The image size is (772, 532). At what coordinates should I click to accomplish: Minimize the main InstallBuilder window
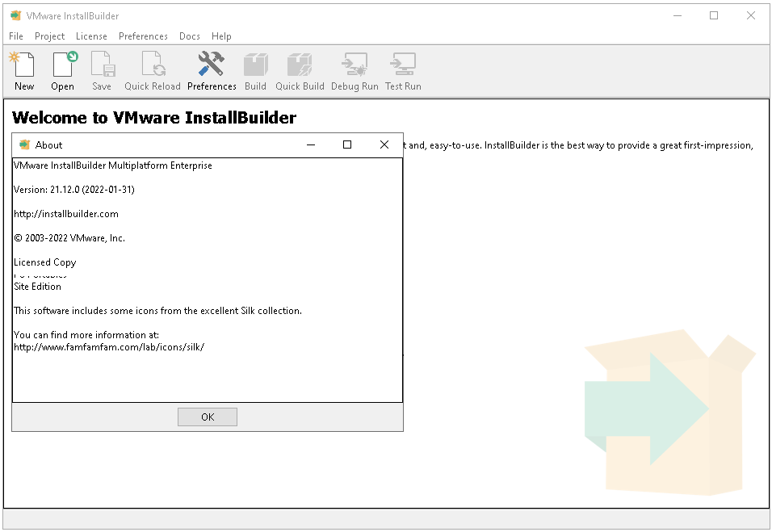point(678,16)
